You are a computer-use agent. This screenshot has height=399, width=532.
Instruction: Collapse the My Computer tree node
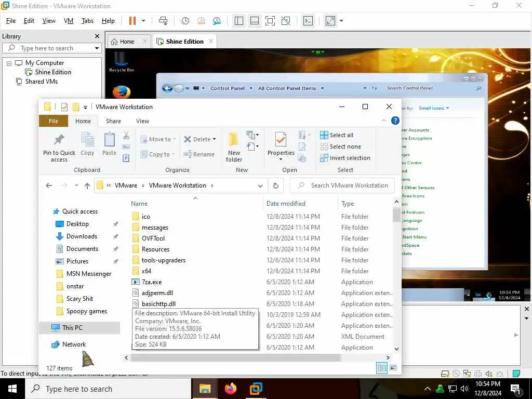9,63
